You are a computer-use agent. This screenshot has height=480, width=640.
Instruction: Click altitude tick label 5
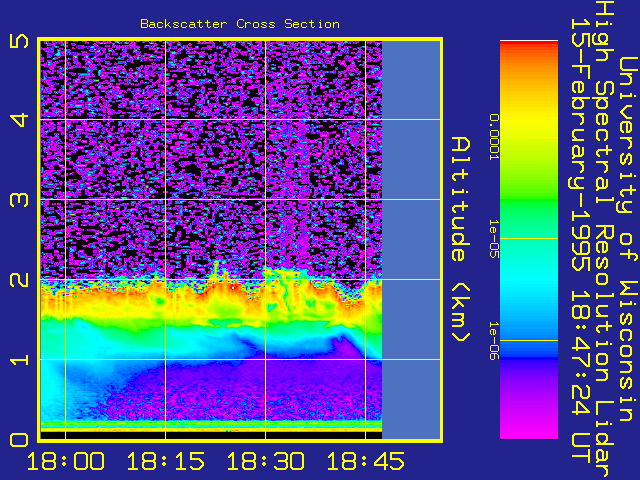(x=19, y=41)
